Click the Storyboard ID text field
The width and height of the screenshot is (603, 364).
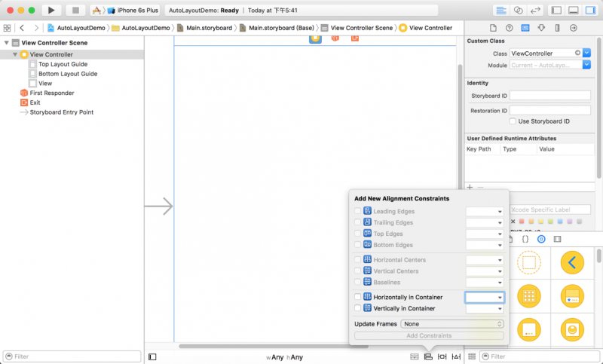[550, 96]
